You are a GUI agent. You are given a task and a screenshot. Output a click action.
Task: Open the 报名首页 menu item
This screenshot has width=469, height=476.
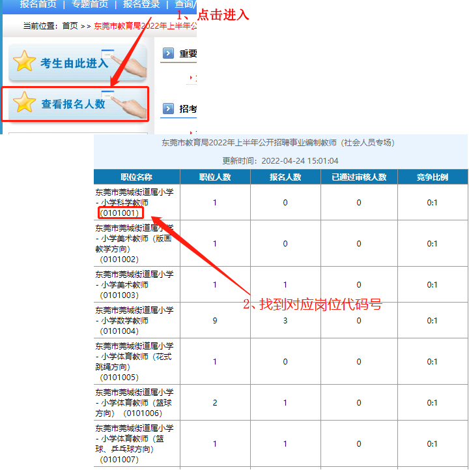[x=38, y=5]
